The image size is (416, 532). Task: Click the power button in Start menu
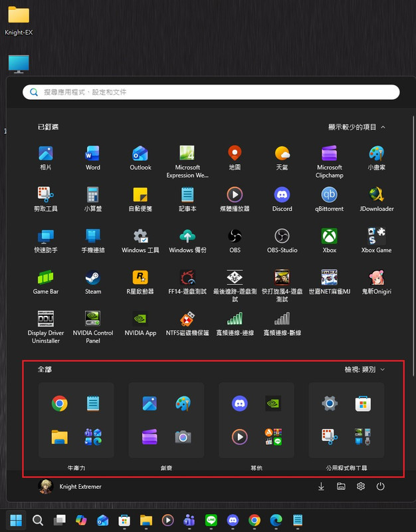click(x=380, y=487)
